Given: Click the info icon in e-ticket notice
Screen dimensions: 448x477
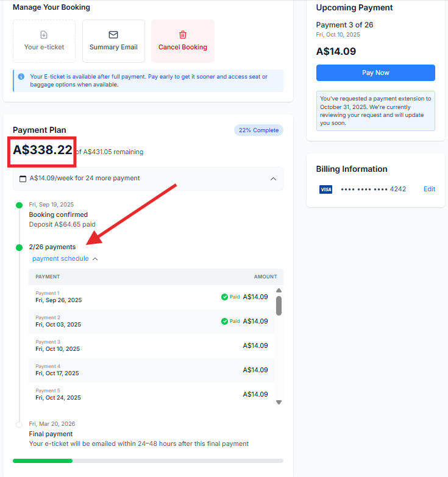Looking at the screenshot, I should (21, 77).
